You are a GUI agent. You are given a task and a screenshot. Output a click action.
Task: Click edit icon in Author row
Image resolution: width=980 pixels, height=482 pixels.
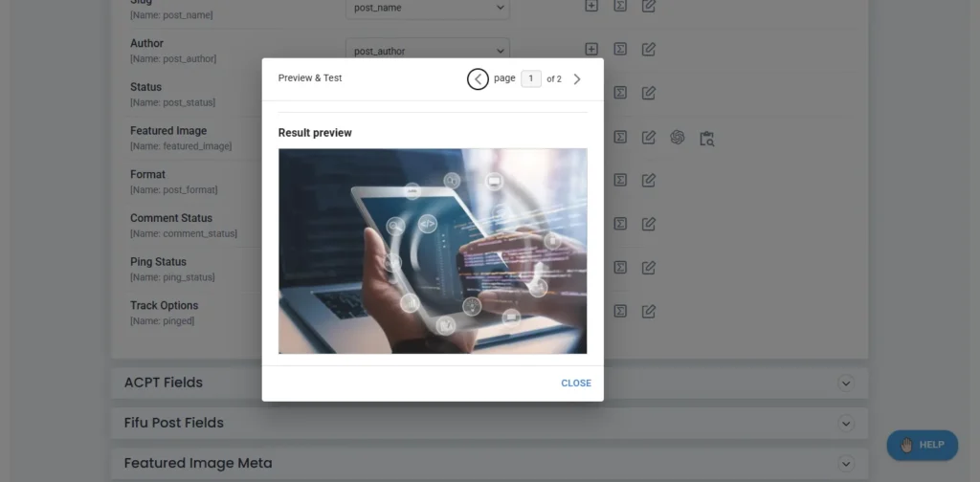point(649,49)
